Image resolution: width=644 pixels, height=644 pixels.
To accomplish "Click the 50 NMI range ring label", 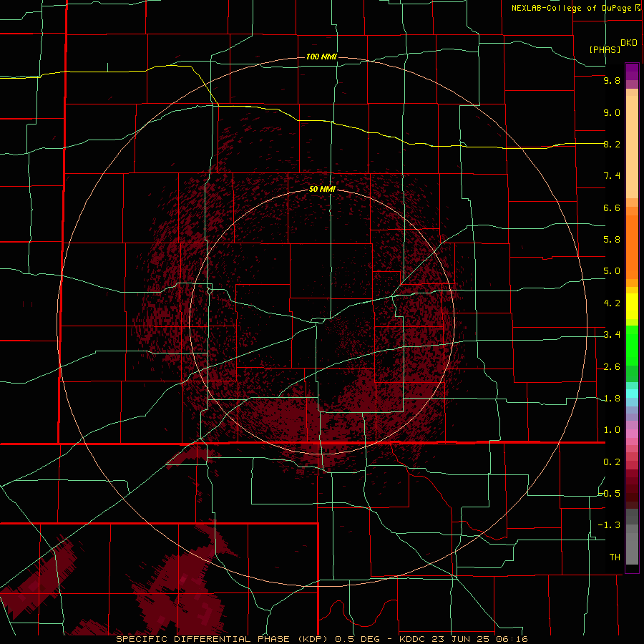I will click(322, 189).
